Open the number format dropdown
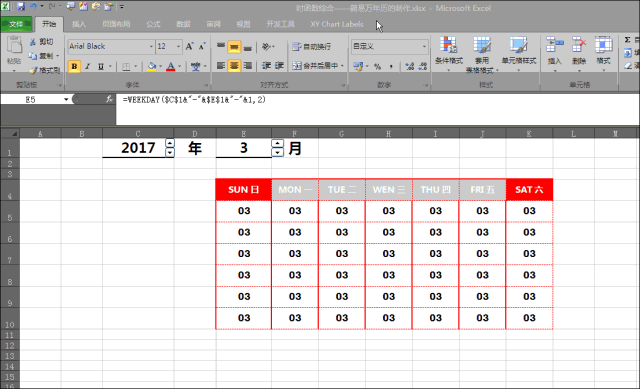 pos(424,47)
